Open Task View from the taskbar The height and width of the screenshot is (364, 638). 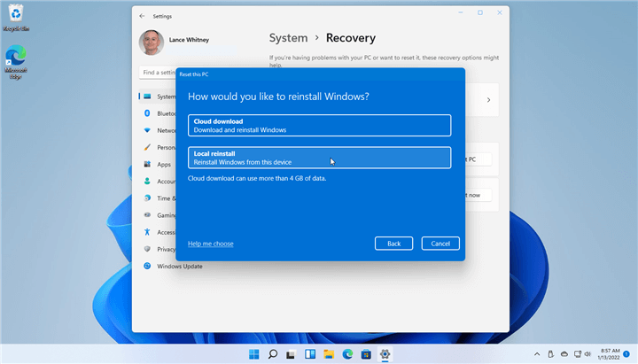tap(292, 354)
